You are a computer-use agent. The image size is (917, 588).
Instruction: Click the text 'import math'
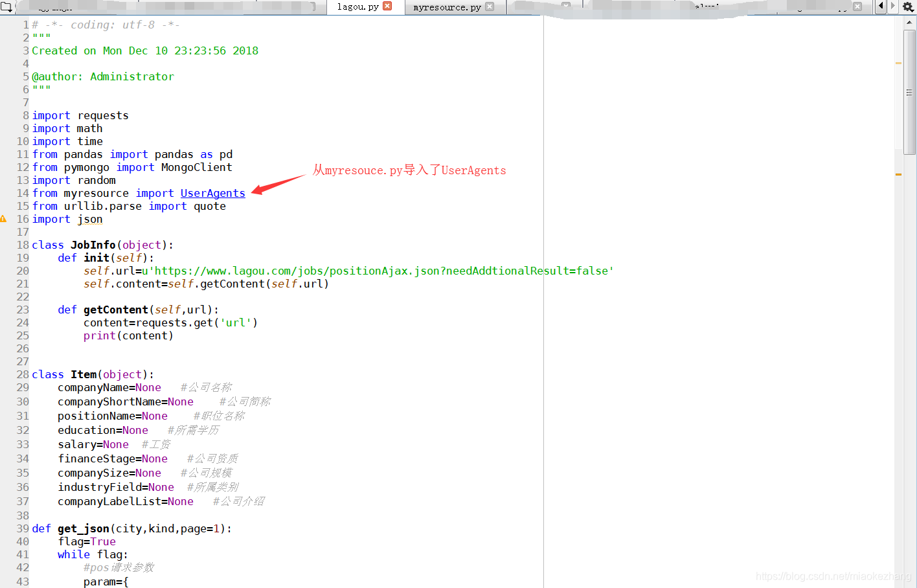tap(67, 128)
